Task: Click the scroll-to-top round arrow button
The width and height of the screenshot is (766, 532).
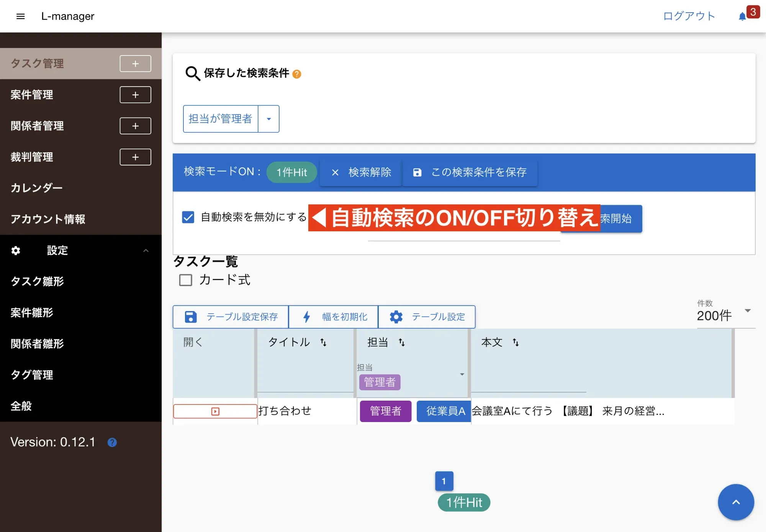Action: click(x=735, y=502)
